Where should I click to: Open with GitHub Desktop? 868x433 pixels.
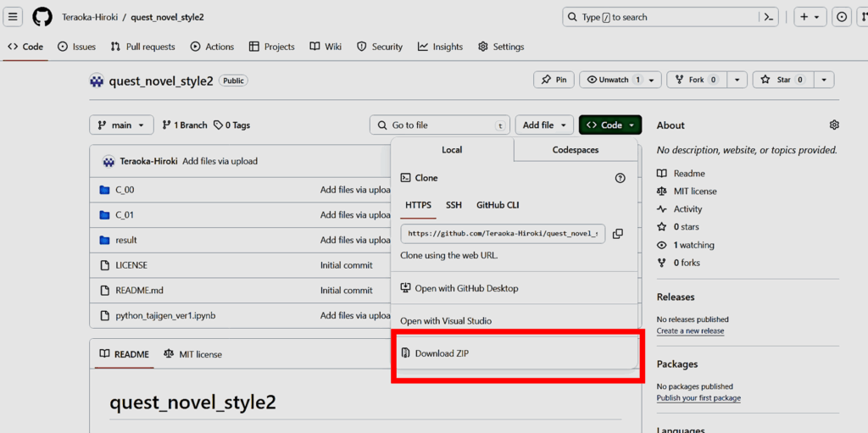pyautogui.click(x=466, y=288)
